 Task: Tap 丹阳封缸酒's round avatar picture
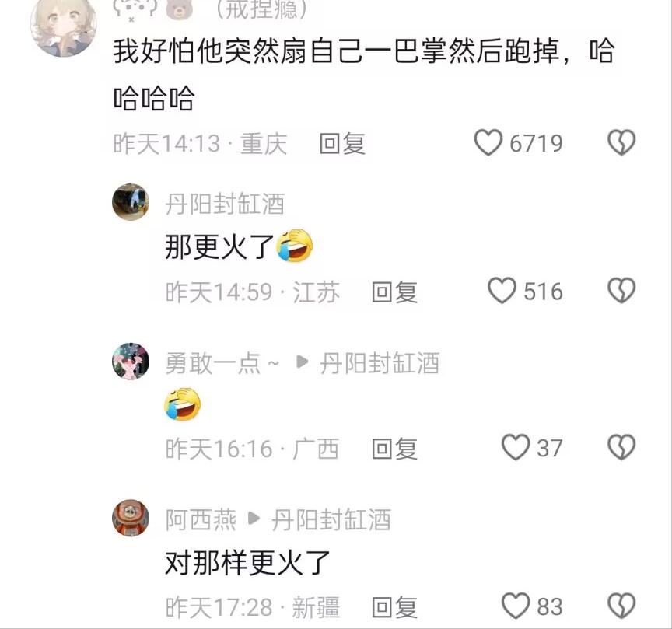(131, 202)
